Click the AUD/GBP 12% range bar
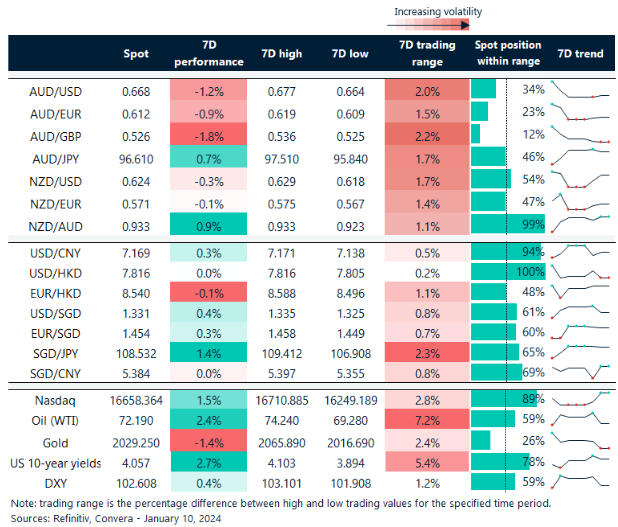Viewport: 618px width, 527px height. 476,135
